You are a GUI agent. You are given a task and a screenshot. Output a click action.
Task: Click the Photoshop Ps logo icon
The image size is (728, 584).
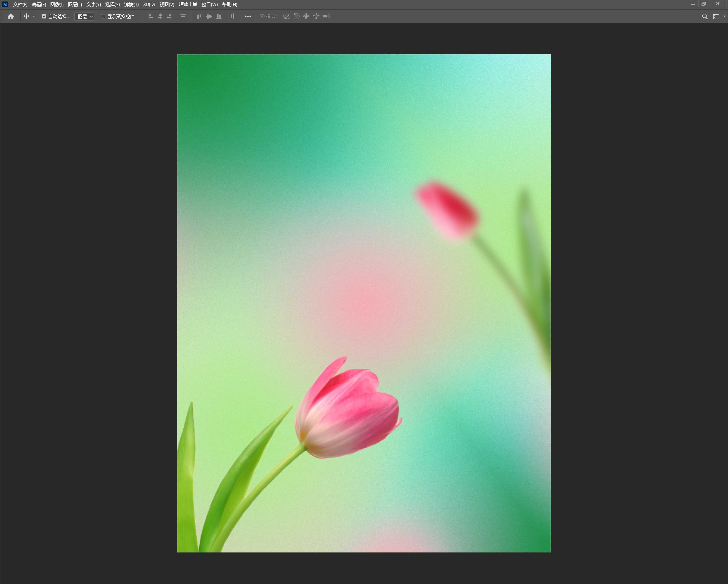5,4
